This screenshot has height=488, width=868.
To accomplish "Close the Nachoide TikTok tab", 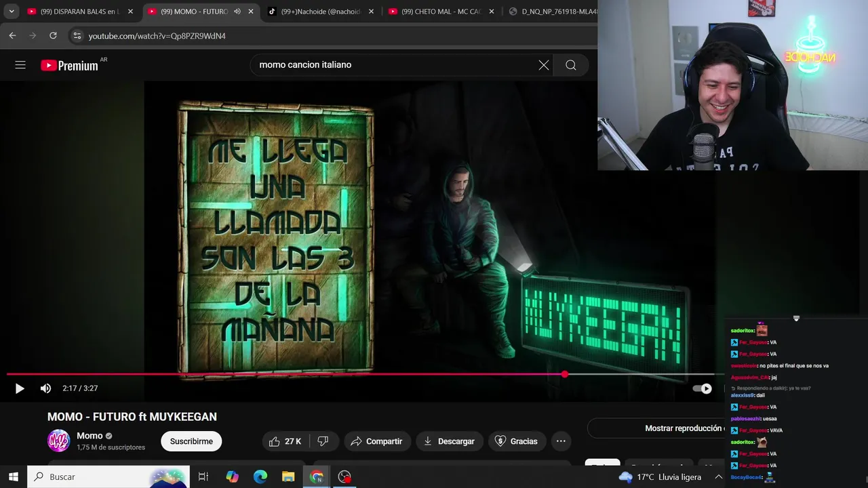I will (371, 12).
